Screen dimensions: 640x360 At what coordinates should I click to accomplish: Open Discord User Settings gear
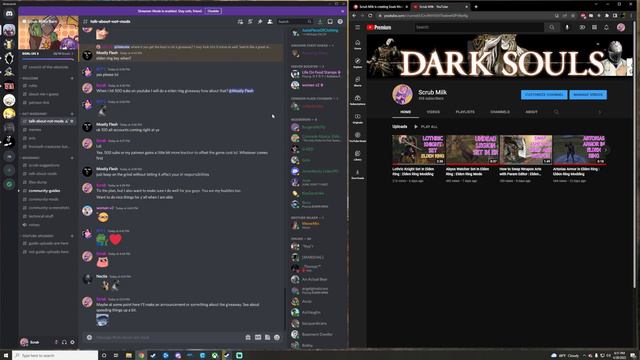tap(72, 342)
